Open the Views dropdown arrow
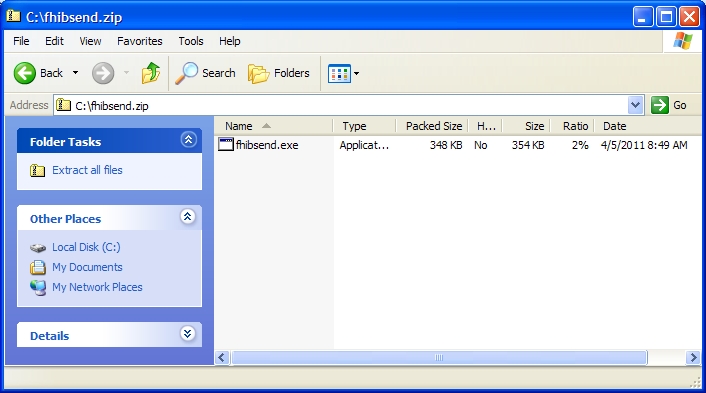This screenshot has width=706, height=393. [357, 73]
